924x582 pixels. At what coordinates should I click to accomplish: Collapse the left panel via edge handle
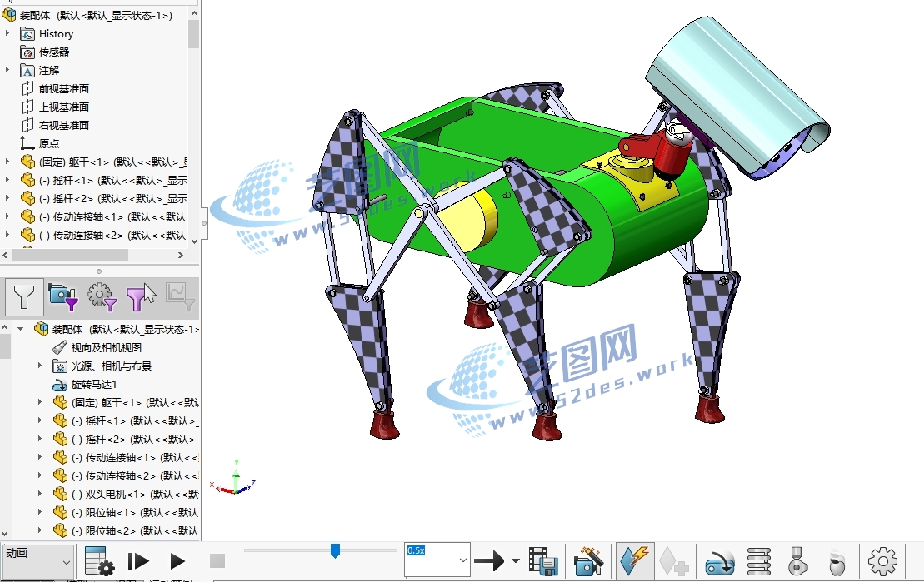click(204, 223)
